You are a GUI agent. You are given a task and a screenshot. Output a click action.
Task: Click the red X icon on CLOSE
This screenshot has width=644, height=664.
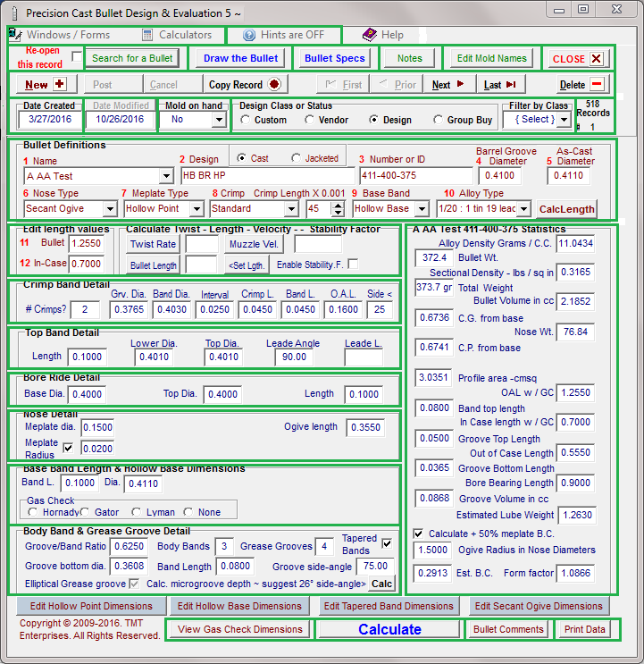(x=596, y=58)
